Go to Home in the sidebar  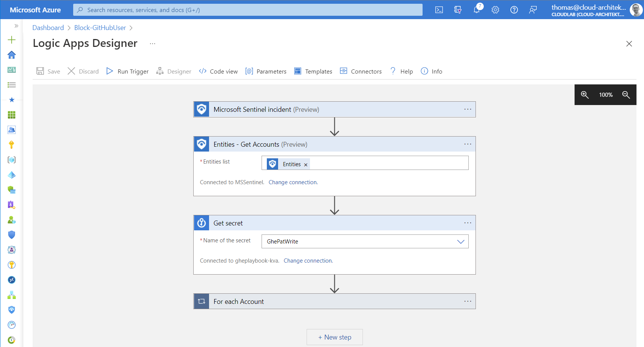12,55
